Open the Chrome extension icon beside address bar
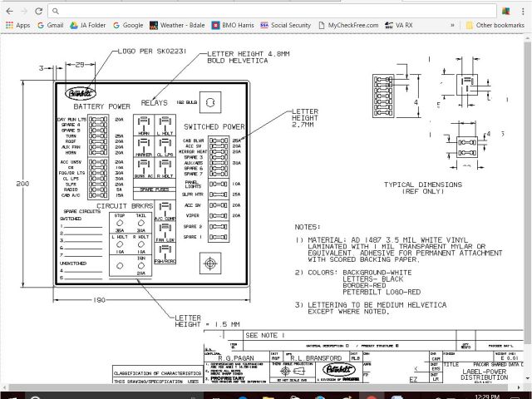Viewport: 532px width, 399px height. click(507, 11)
